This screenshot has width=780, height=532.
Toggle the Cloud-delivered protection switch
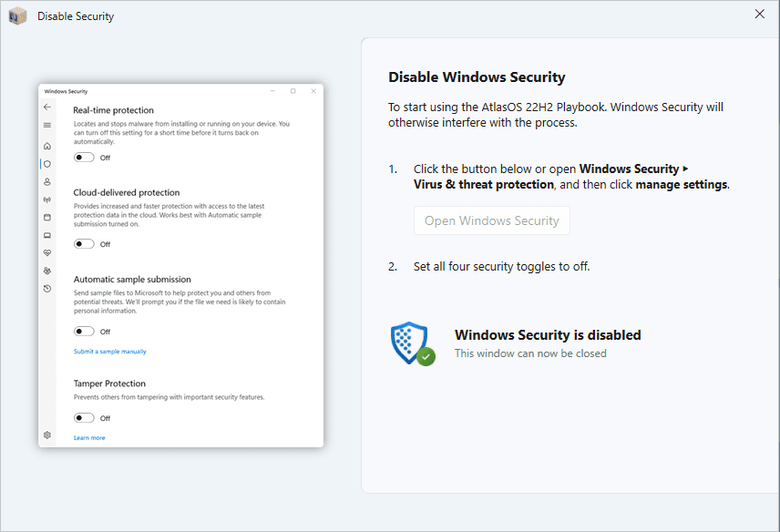coord(84,244)
